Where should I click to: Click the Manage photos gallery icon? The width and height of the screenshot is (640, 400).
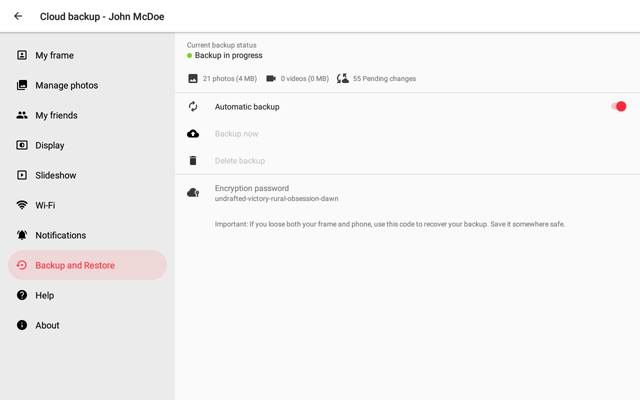[22, 85]
